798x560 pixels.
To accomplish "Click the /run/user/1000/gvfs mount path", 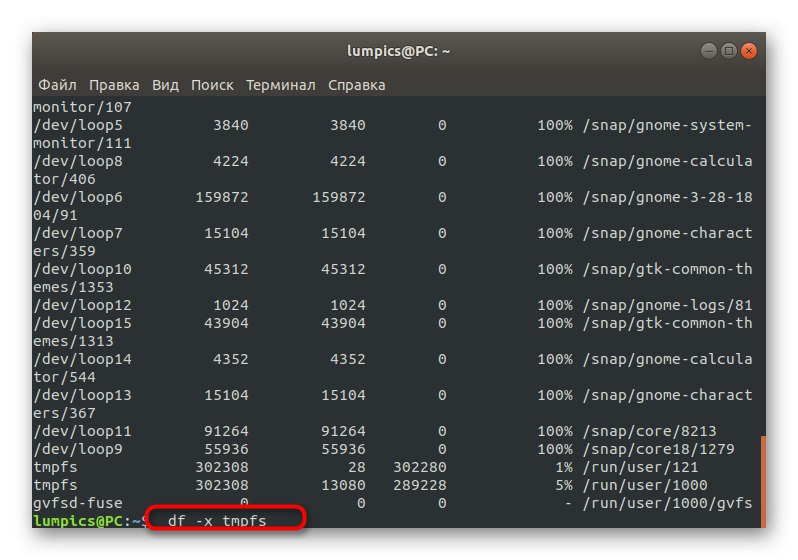I will 667,503.
